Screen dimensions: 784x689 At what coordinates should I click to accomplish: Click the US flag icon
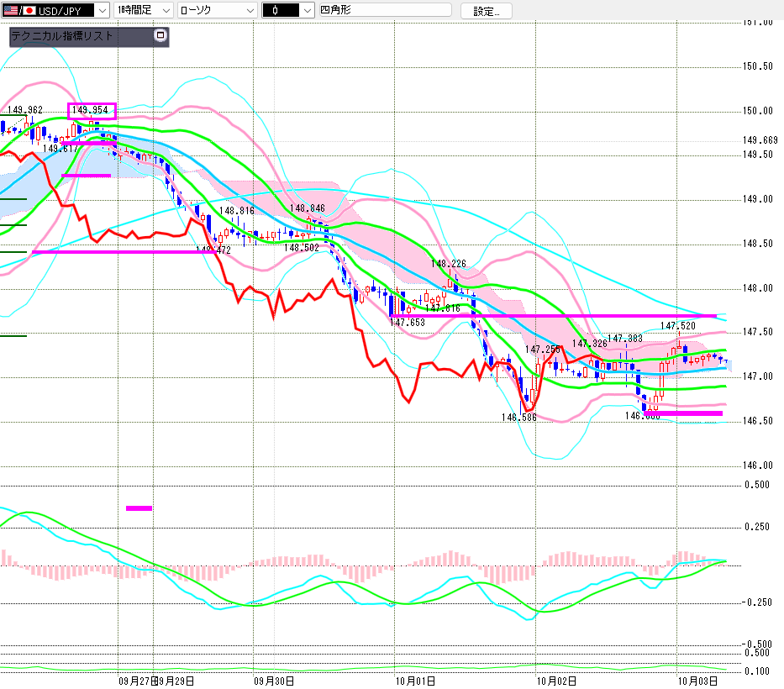tap(8, 11)
